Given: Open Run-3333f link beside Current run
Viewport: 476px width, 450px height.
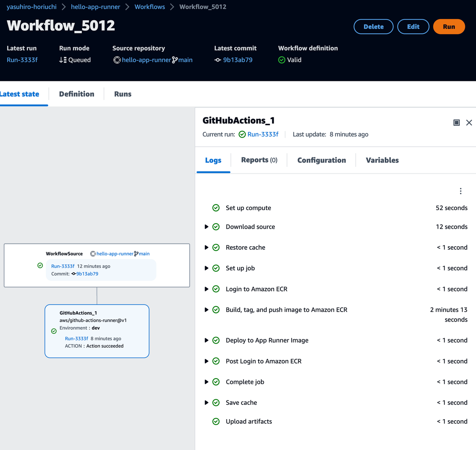Looking at the screenshot, I should tap(263, 134).
